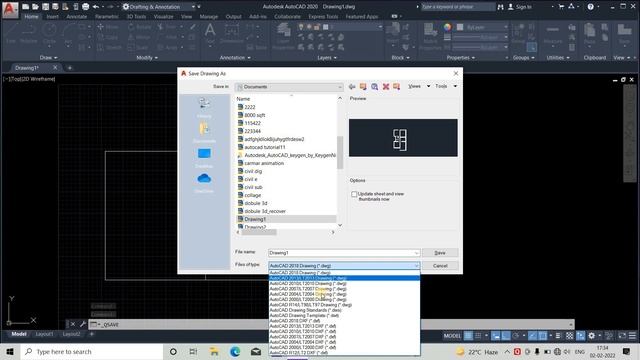Screen dimensions: 640x360
Task: Toggle Polar tracking in status bar
Action: 516,336
